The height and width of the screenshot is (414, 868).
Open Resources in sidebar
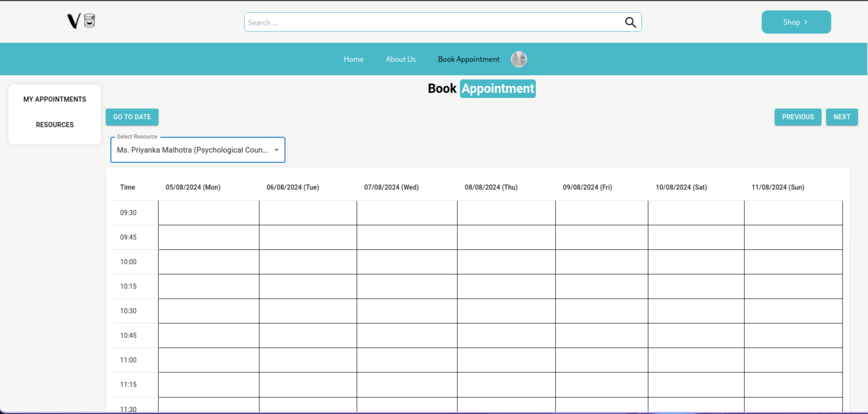55,125
